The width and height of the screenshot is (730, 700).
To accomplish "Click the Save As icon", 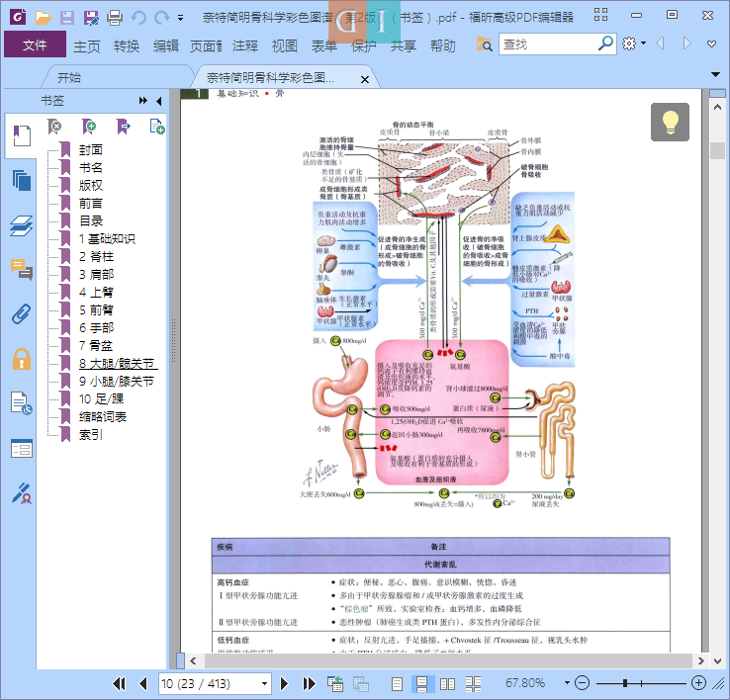I will (91, 18).
